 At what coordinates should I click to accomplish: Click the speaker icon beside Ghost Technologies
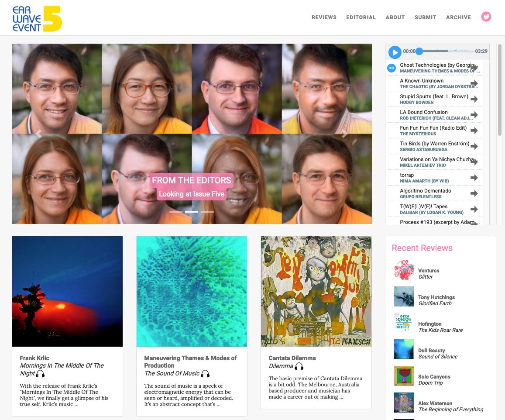392,68
